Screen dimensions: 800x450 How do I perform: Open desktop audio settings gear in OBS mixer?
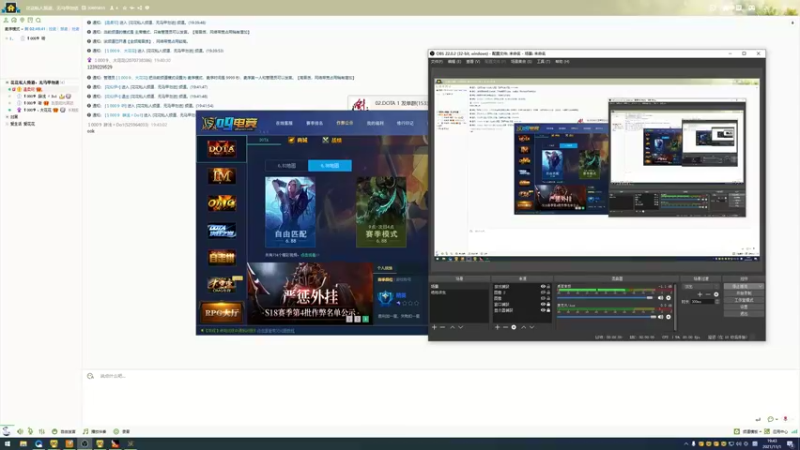(x=668, y=298)
